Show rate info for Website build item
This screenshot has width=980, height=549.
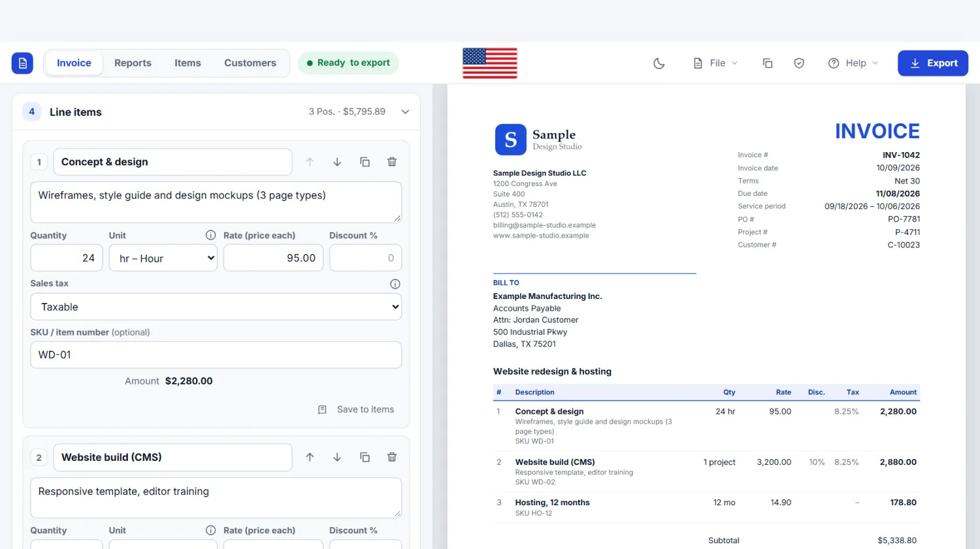pyautogui.click(x=211, y=531)
